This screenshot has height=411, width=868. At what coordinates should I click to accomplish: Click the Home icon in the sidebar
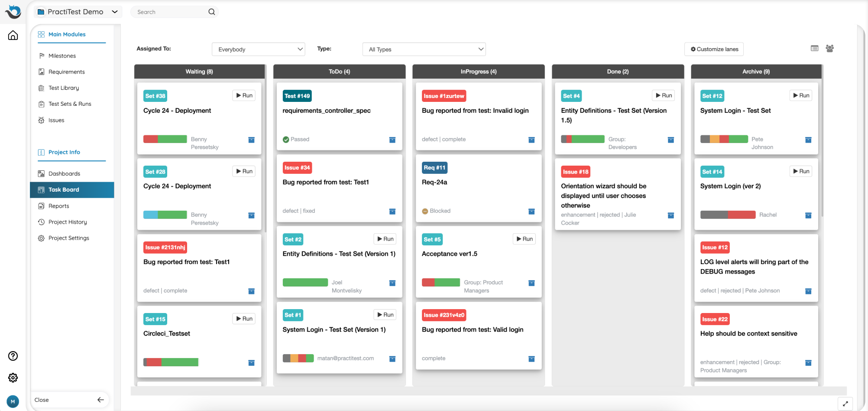pos(13,35)
